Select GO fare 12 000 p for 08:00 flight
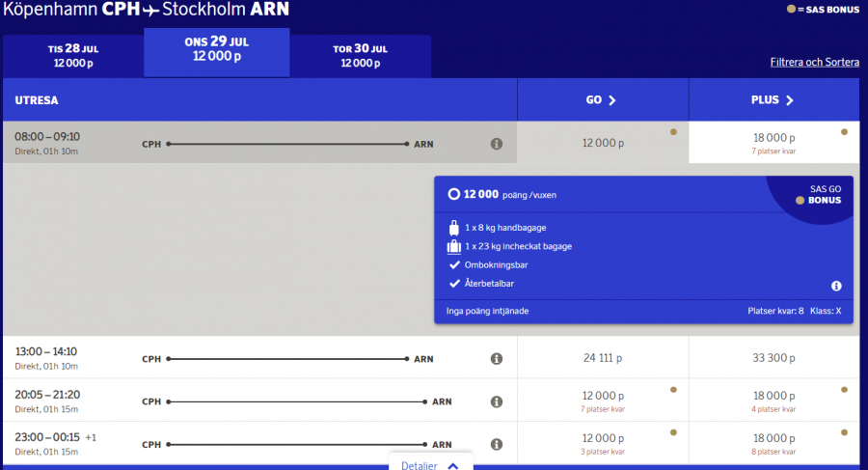The height and width of the screenshot is (470, 868). click(603, 143)
